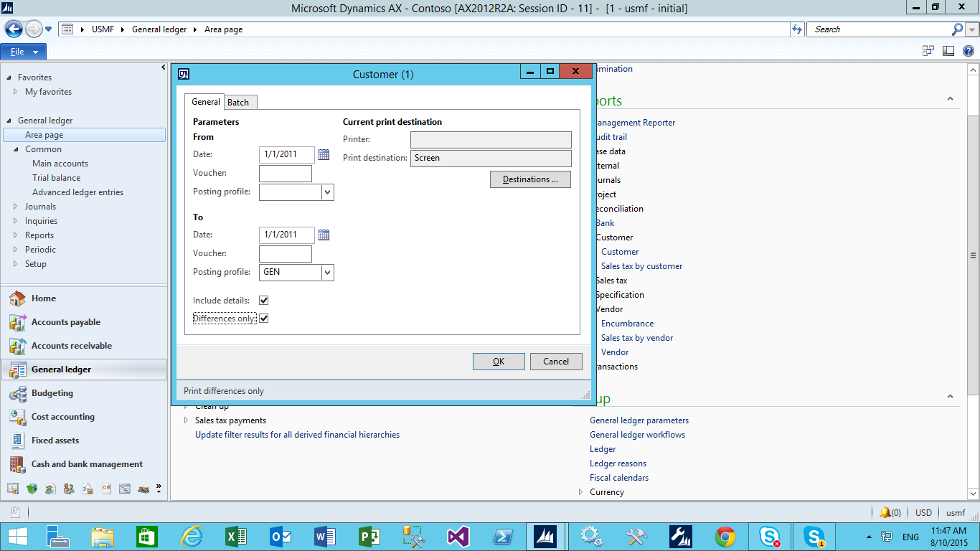Open Trial balance in navigation pane
The height and width of the screenshot is (551, 980).
pos(56,178)
